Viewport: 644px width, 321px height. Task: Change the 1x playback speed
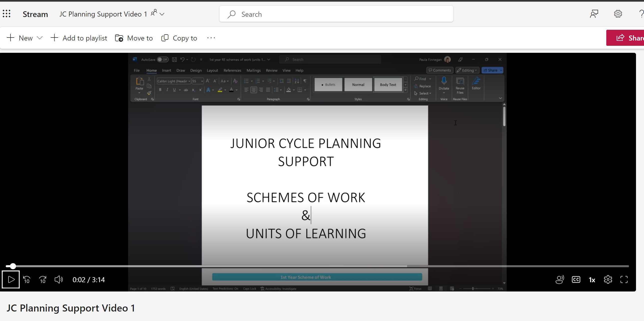pyautogui.click(x=592, y=280)
